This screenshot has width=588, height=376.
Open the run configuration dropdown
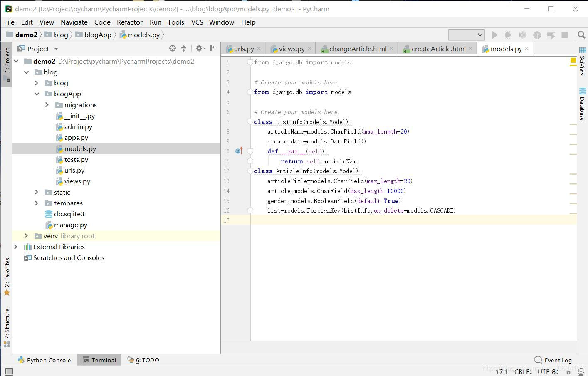tap(466, 35)
